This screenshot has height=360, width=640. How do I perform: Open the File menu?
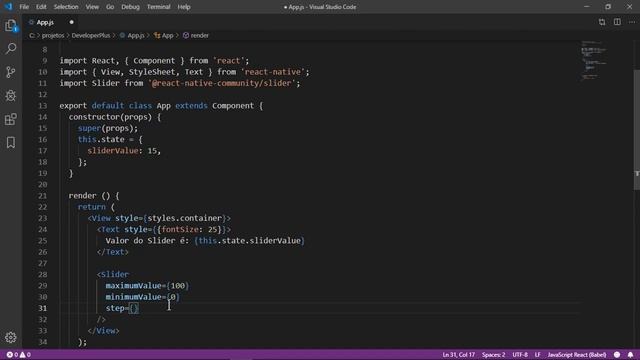(x=24, y=7)
